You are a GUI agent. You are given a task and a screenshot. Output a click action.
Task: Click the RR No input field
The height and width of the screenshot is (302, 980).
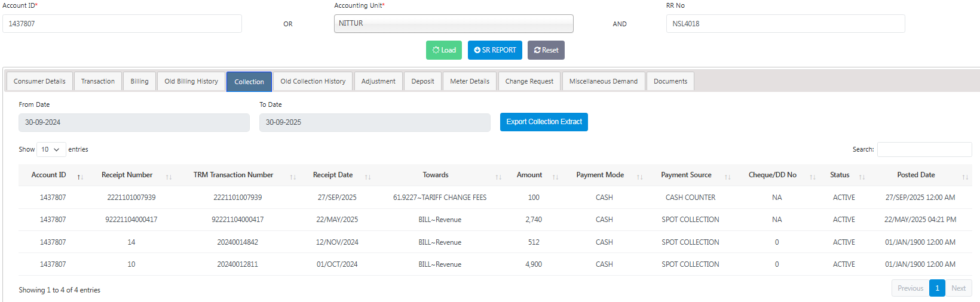tap(785, 24)
